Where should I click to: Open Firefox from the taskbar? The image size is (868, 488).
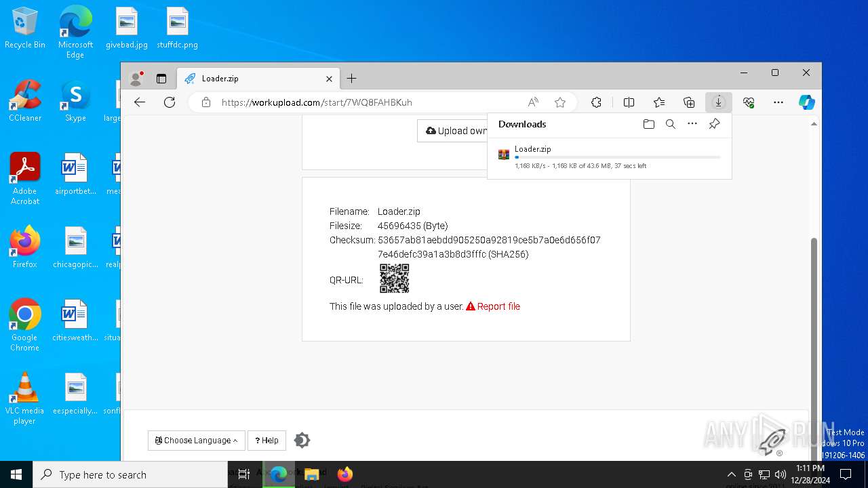[345, 474]
